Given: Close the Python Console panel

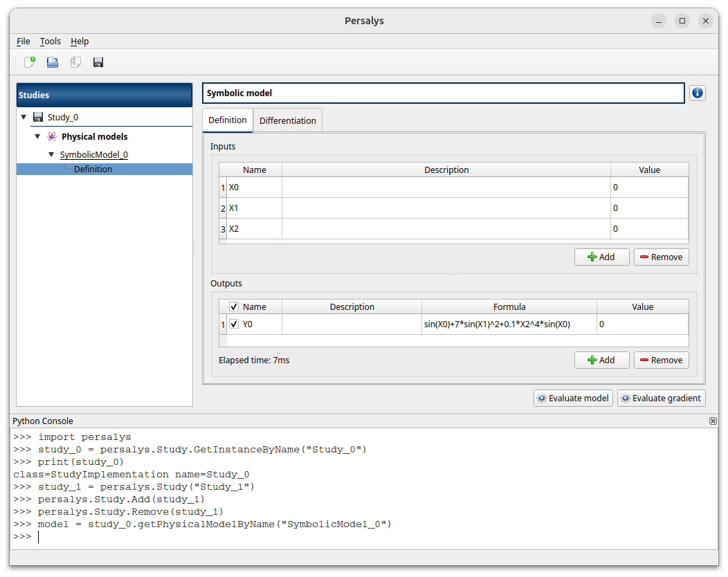Looking at the screenshot, I should pos(713,421).
